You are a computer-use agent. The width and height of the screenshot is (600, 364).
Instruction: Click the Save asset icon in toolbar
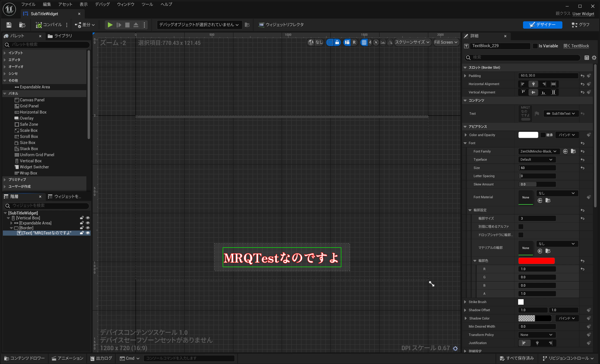(9, 25)
